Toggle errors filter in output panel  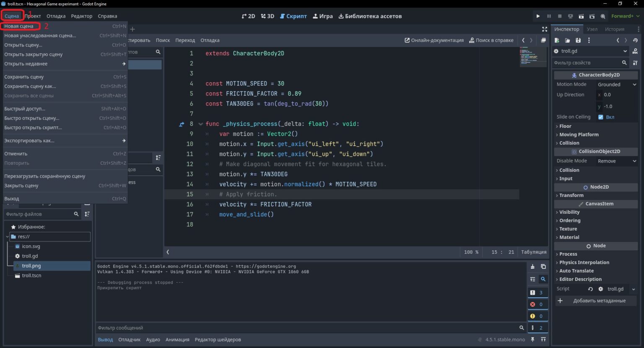point(538,304)
